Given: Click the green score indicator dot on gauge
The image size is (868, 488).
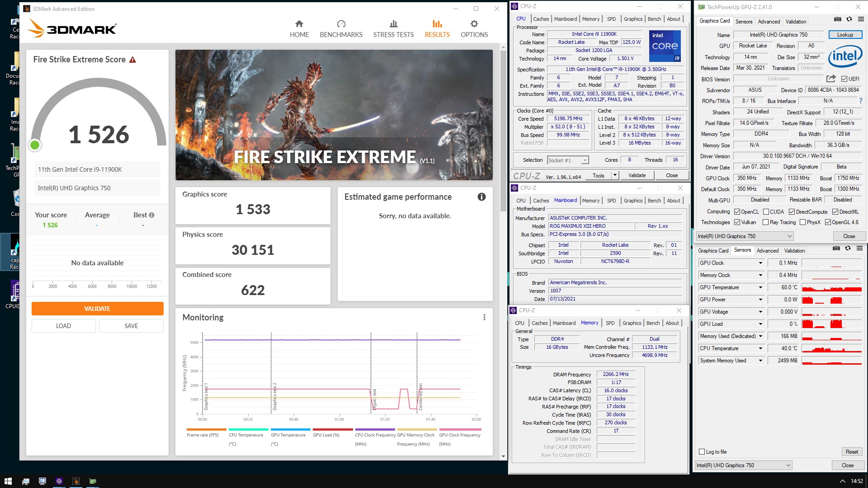Looking at the screenshot, I should (35, 145).
